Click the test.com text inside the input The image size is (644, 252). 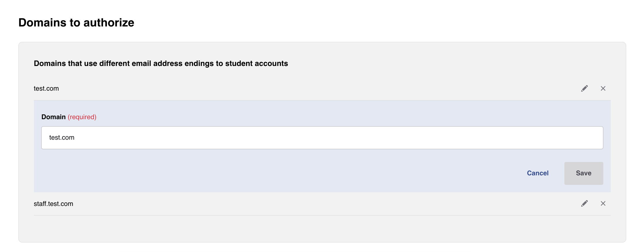62,138
